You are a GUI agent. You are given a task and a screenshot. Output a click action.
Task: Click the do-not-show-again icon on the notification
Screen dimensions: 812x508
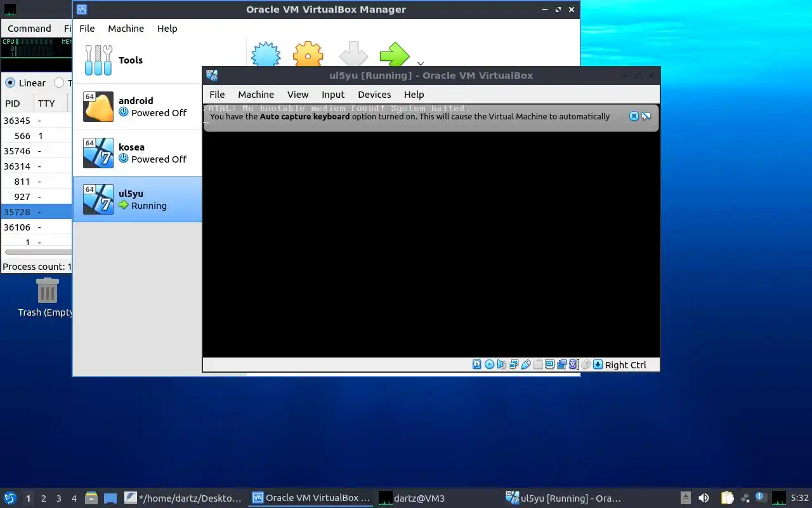click(x=646, y=116)
